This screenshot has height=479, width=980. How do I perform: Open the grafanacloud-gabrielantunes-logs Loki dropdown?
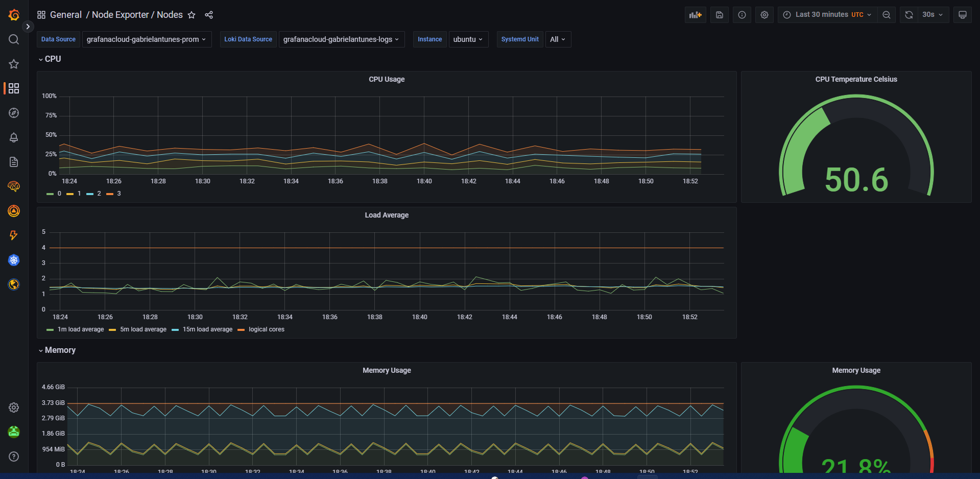(x=342, y=39)
